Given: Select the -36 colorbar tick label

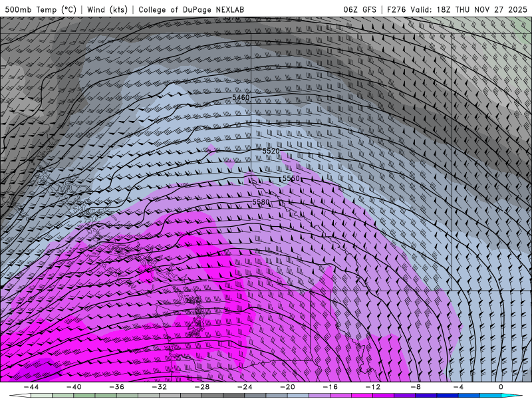Looking at the screenshot, I should tap(117, 387).
